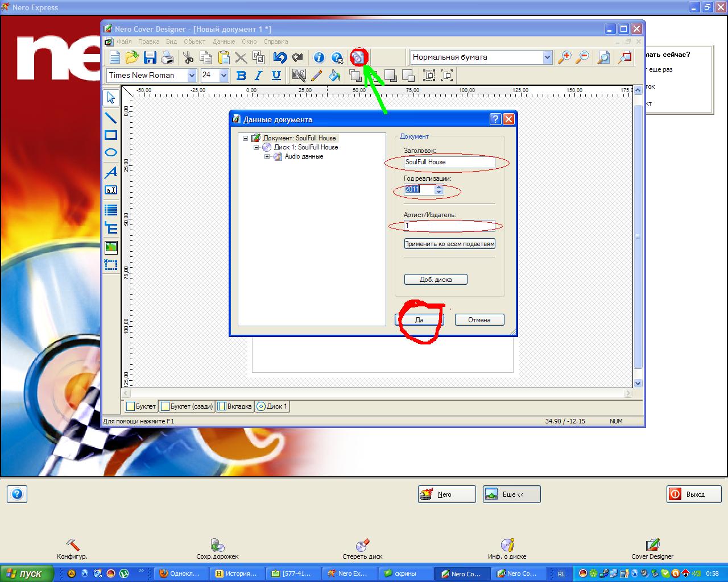The width and height of the screenshot is (728, 582).
Task: Click the RL language indicator in taskbar
Action: 561,573
